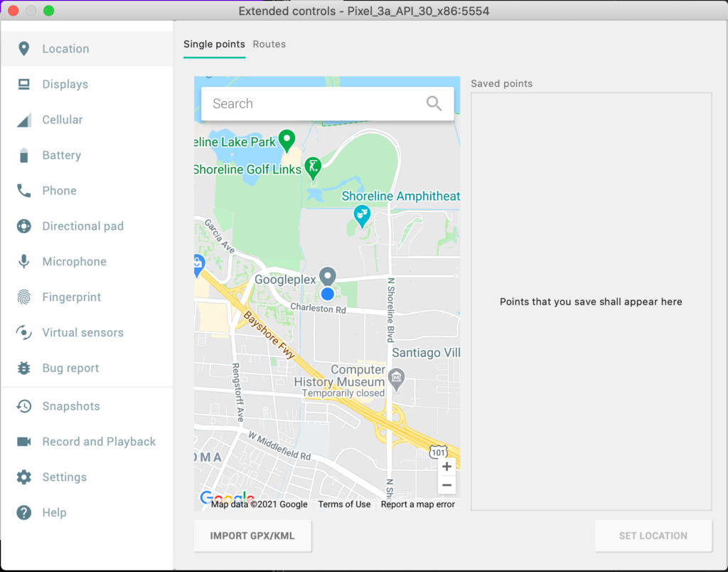This screenshot has height=572, width=728.
Task: Click the Help question mark icon
Action: [23, 512]
